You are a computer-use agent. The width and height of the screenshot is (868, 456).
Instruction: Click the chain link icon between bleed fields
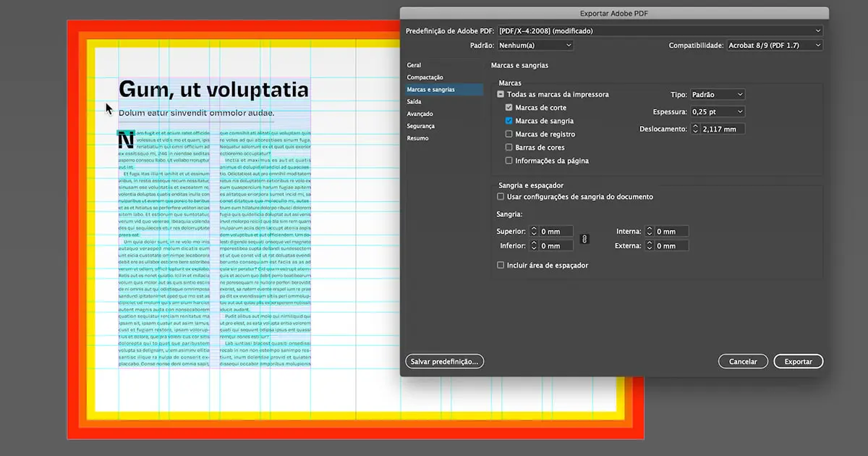point(584,238)
